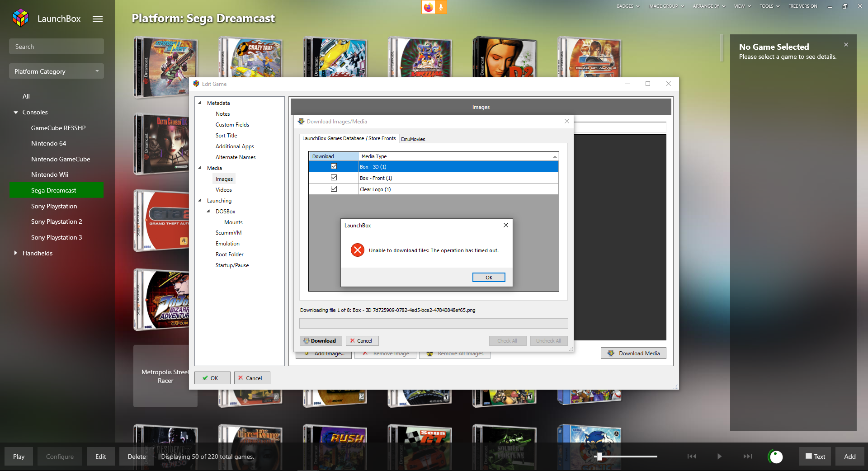Click the Download Media button
Image resolution: width=868 pixels, height=471 pixels.
633,353
